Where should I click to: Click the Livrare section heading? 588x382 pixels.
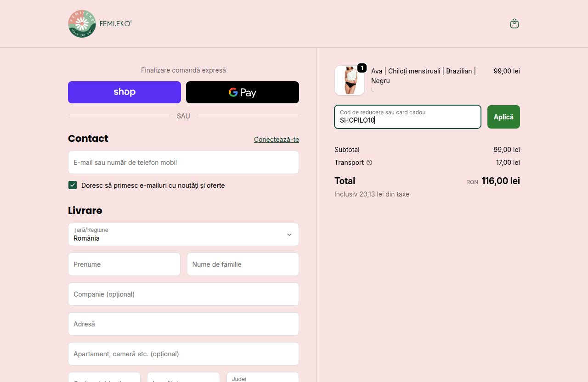[85, 211]
